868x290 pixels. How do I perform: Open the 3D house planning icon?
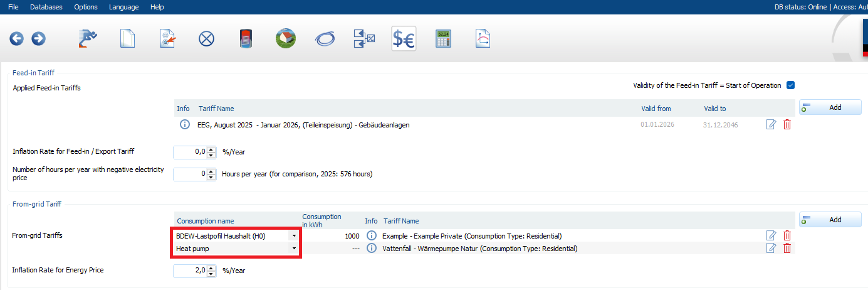coord(286,39)
